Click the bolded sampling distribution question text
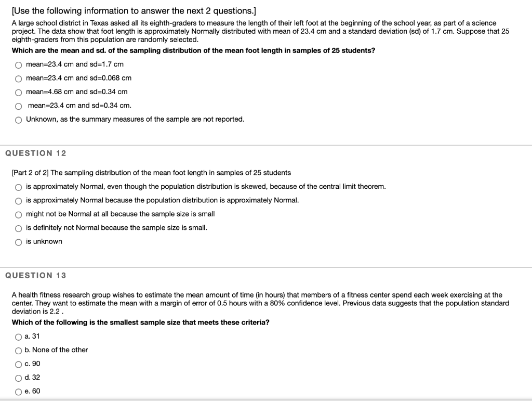 tap(192, 49)
